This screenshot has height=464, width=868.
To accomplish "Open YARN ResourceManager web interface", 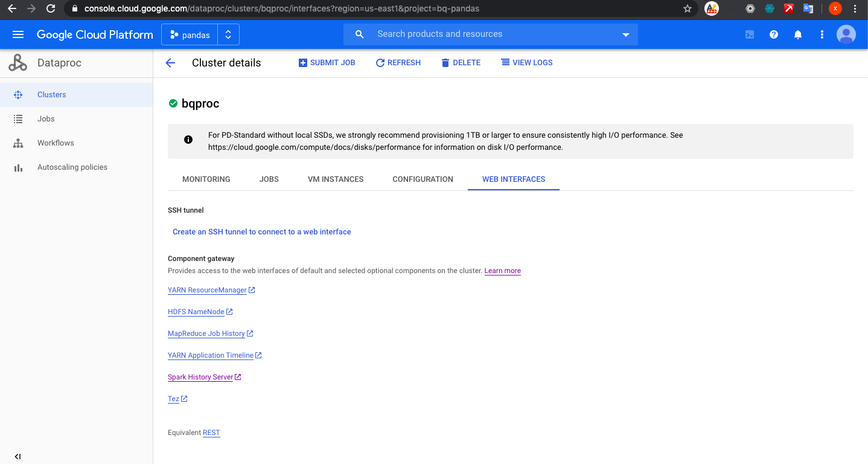I will (x=211, y=290).
